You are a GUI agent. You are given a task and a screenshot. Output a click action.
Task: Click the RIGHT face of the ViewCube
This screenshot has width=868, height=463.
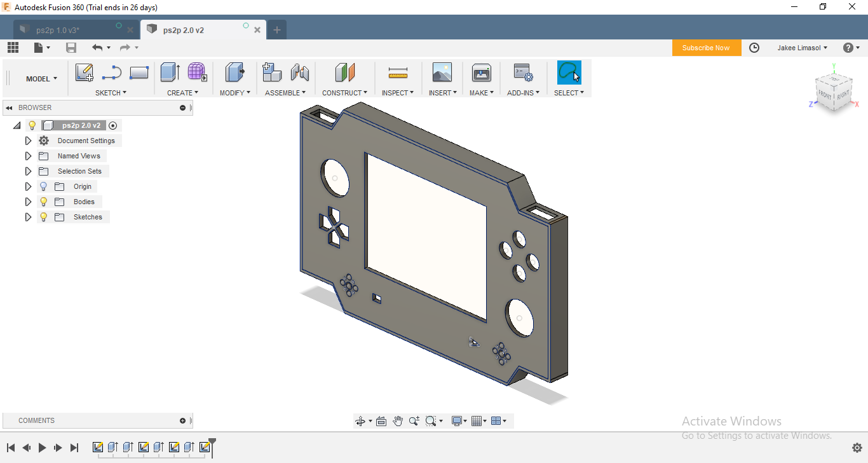[843, 95]
